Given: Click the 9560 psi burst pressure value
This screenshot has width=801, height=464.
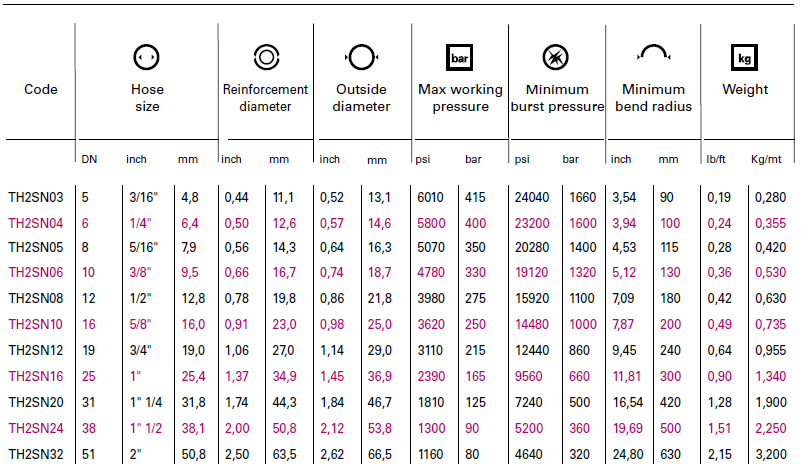Looking at the screenshot, I should point(528,377).
